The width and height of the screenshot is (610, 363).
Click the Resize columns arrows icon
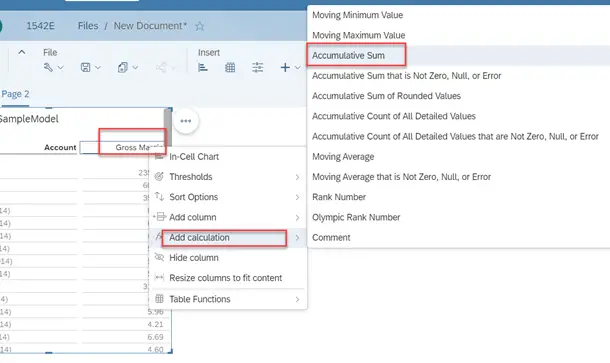(x=159, y=277)
